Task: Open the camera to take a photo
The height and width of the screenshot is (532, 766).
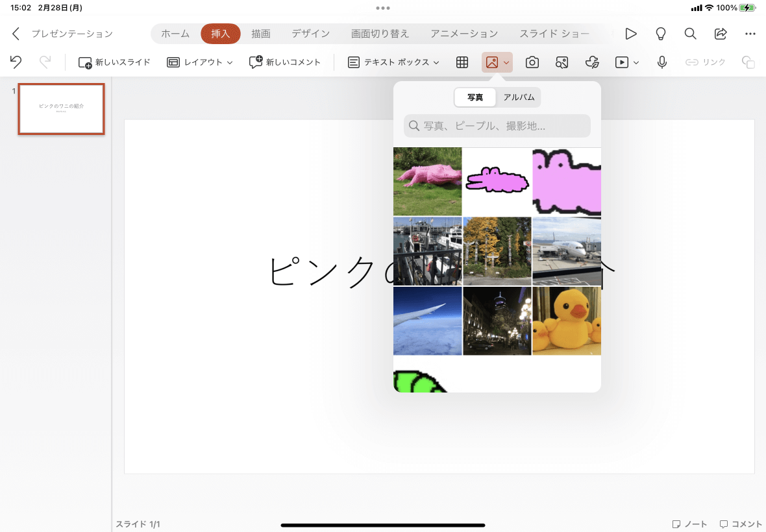Action: (x=532, y=62)
